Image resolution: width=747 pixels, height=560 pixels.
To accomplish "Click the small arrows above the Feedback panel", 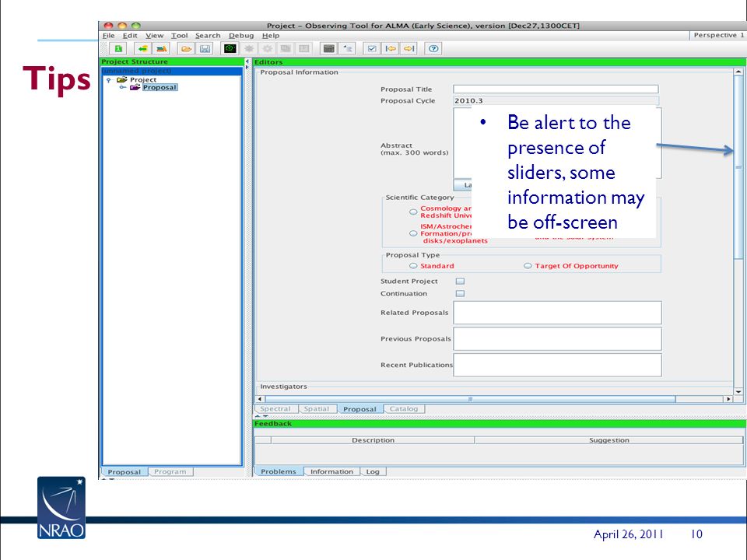I will (x=261, y=416).
